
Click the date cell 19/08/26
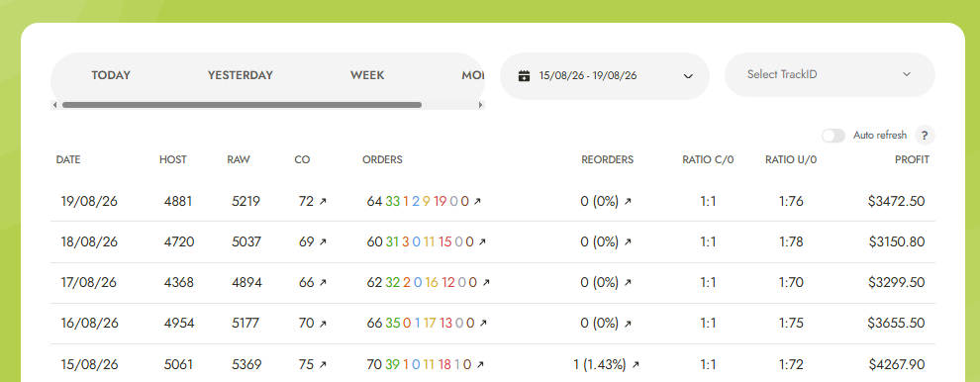pos(89,201)
